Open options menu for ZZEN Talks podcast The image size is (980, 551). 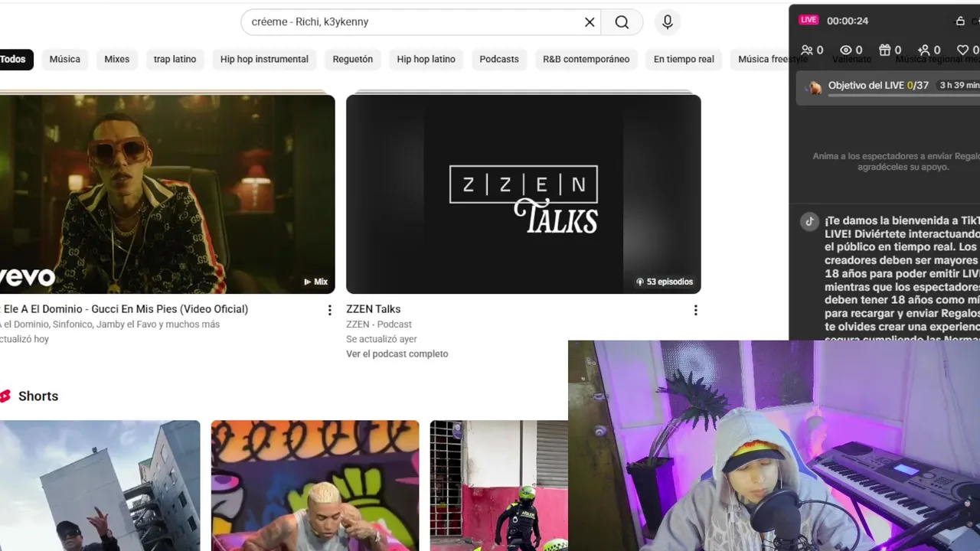pyautogui.click(x=695, y=310)
